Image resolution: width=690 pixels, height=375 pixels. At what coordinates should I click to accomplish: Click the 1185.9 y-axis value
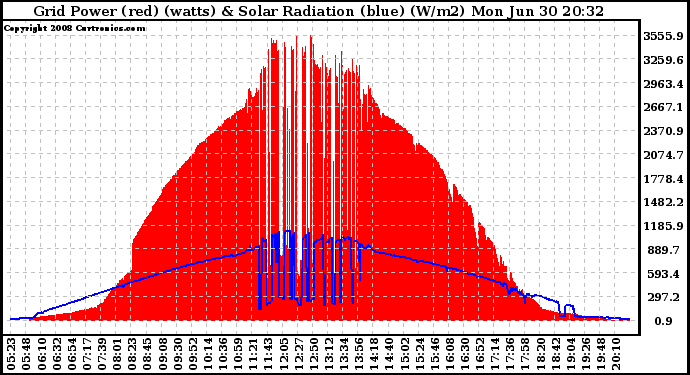pos(663,226)
